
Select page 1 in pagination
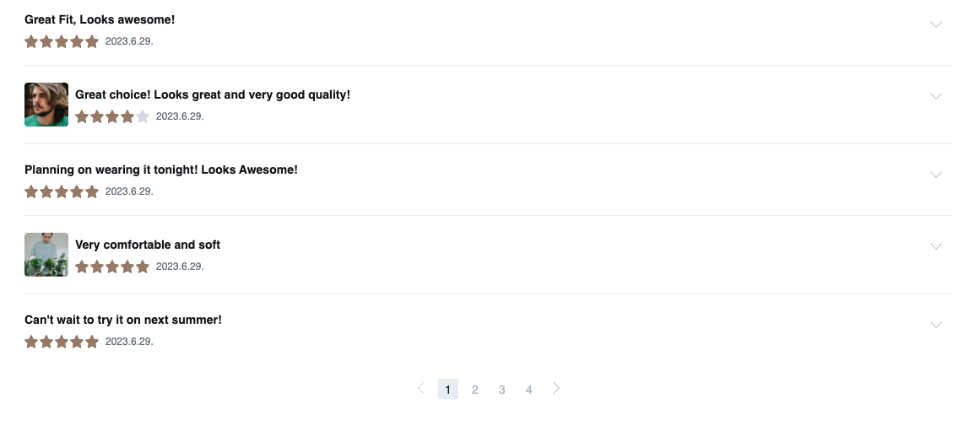pyautogui.click(x=447, y=389)
